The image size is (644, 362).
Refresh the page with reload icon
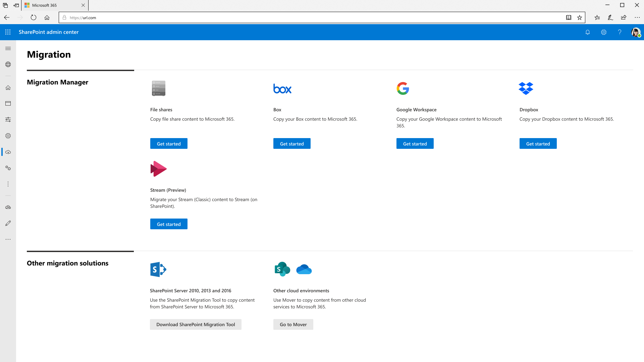(x=34, y=17)
